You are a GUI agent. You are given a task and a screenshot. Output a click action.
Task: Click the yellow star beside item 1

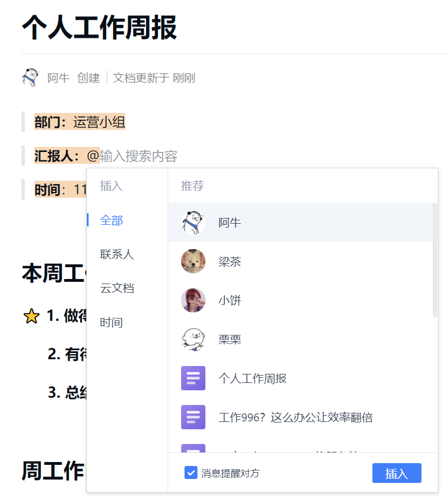pos(31,316)
